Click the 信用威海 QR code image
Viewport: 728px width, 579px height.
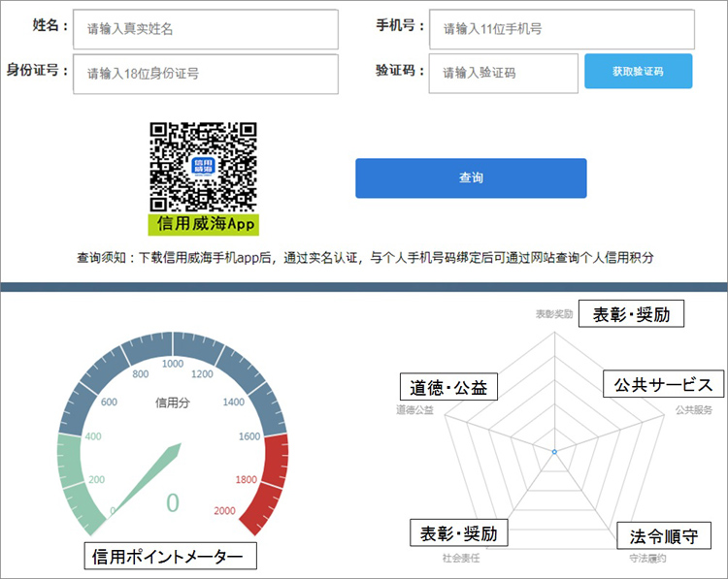(204, 167)
